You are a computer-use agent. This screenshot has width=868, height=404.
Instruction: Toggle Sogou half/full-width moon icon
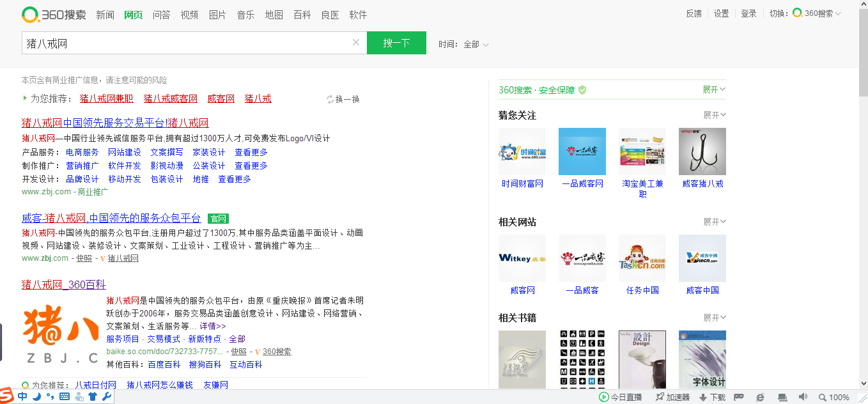coord(36,397)
